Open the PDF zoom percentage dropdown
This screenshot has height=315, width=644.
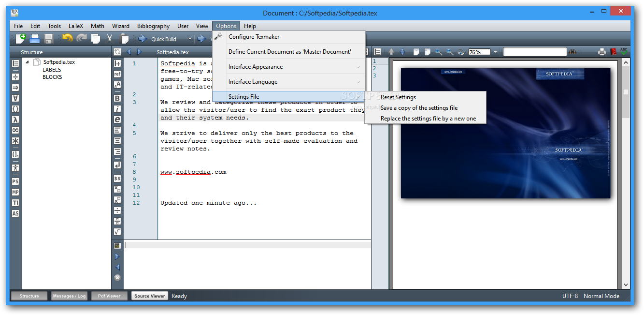[495, 52]
